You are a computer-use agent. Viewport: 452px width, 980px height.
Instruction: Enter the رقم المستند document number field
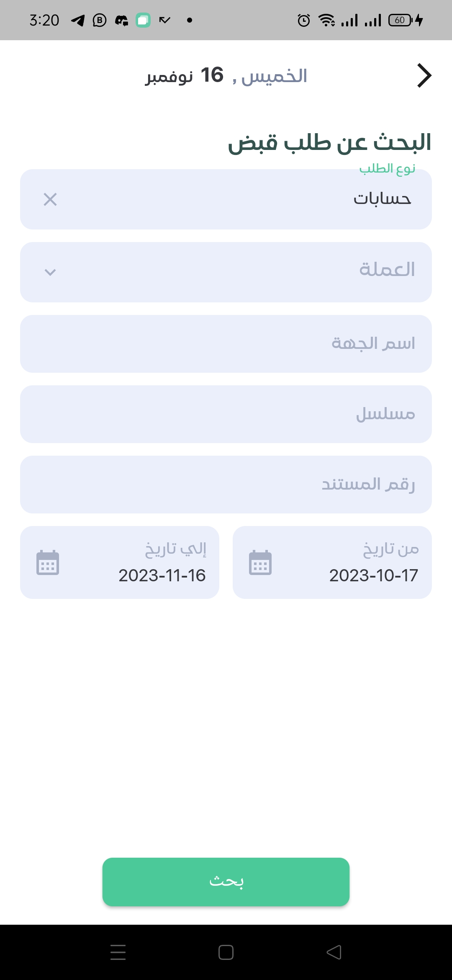(226, 485)
